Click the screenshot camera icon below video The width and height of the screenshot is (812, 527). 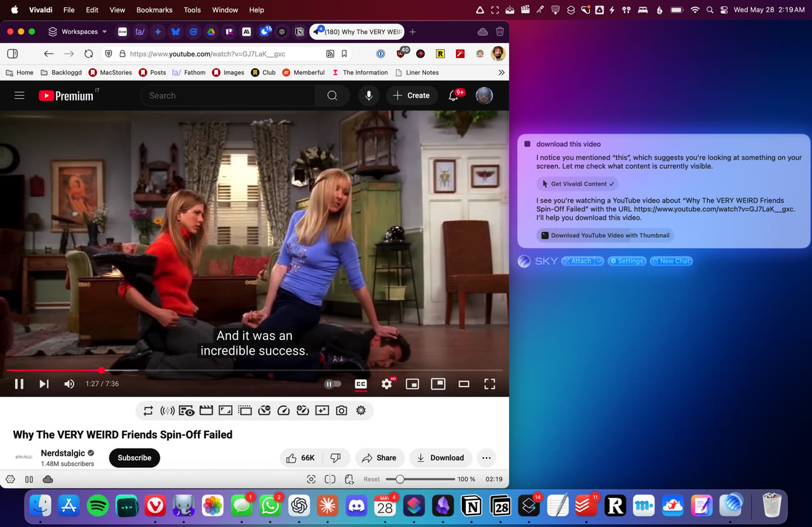point(341,410)
